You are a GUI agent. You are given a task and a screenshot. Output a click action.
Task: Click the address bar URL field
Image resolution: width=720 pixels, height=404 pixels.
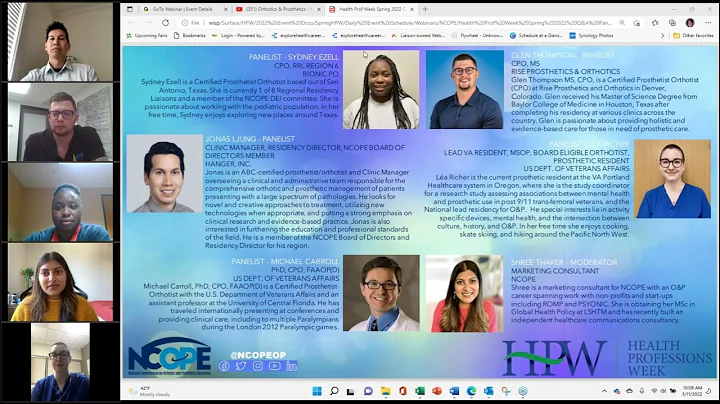pyautogui.click(x=410, y=22)
